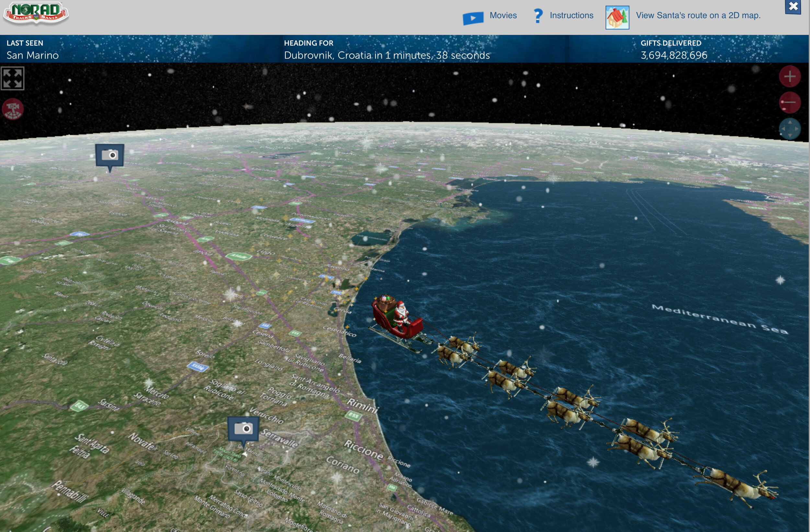Open the Instructions link
810x532 pixels.
pos(571,15)
